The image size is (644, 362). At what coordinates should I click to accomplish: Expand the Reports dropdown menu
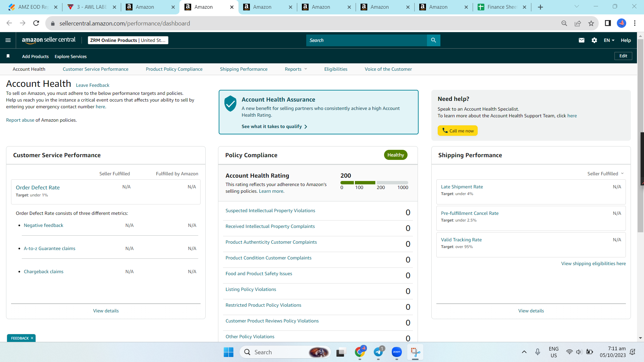[x=296, y=69]
